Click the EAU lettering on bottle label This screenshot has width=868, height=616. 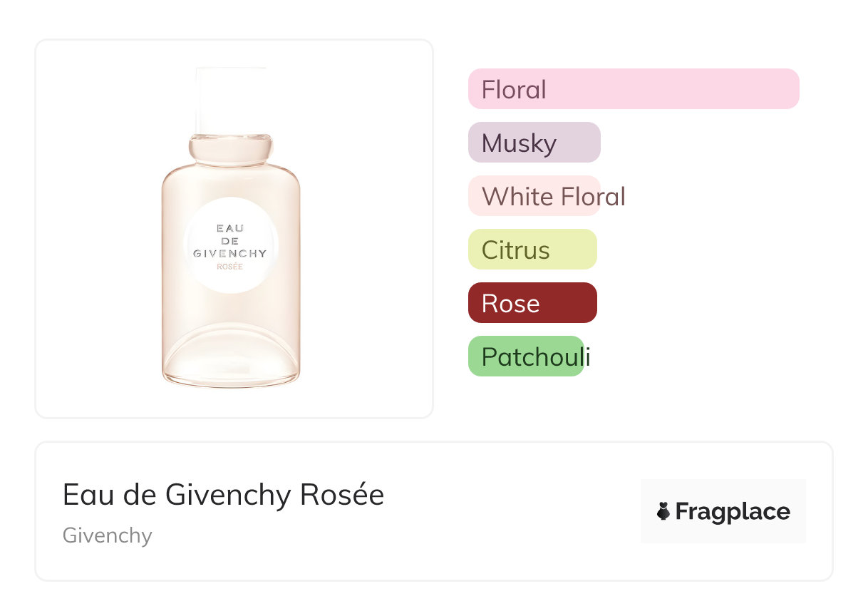click(x=230, y=228)
